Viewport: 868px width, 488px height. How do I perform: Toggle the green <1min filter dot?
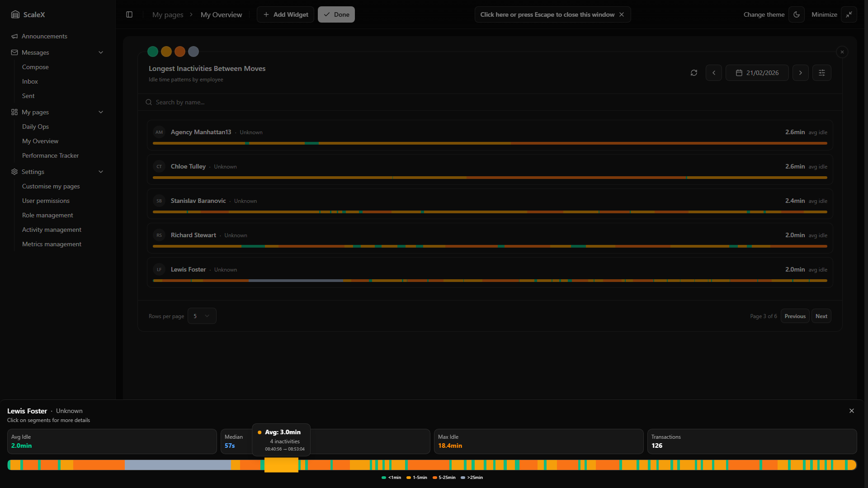tap(153, 52)
